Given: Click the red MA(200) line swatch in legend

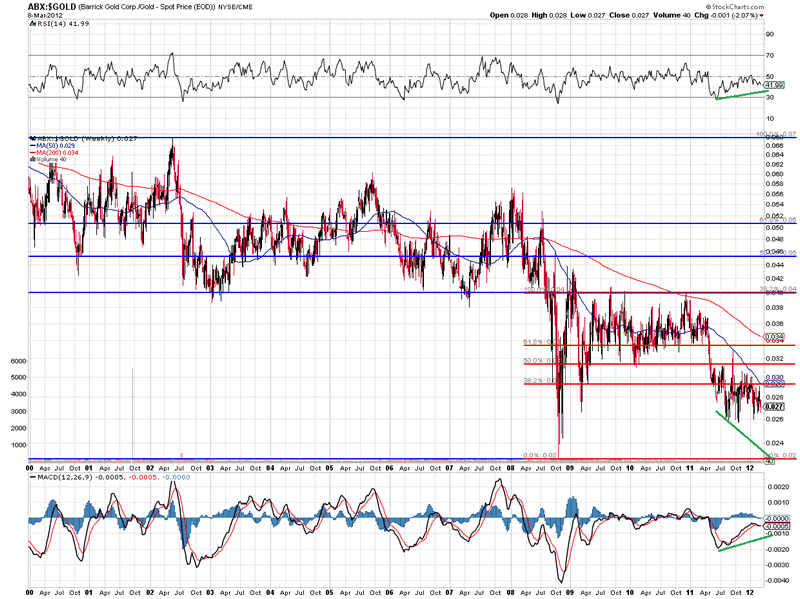Looking at the screenshot, I should pos(33,153).
